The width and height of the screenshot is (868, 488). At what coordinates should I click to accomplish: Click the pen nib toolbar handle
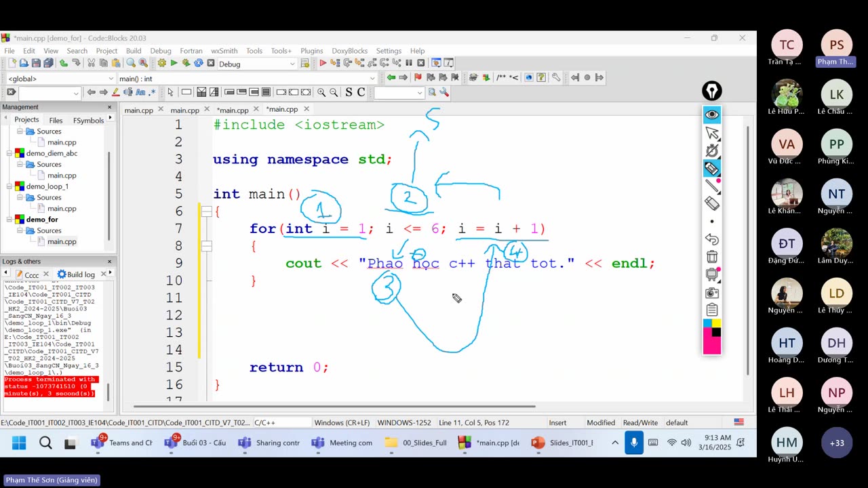tap(712, 91)
